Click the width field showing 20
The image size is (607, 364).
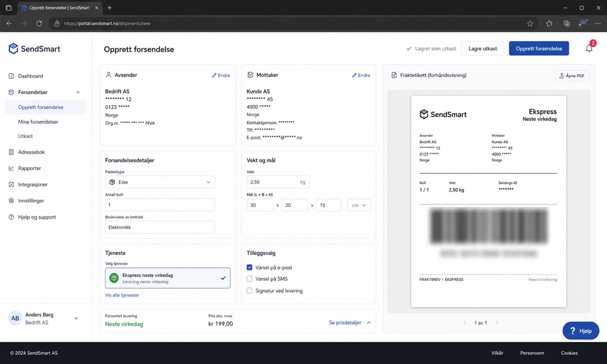(295, 205)
